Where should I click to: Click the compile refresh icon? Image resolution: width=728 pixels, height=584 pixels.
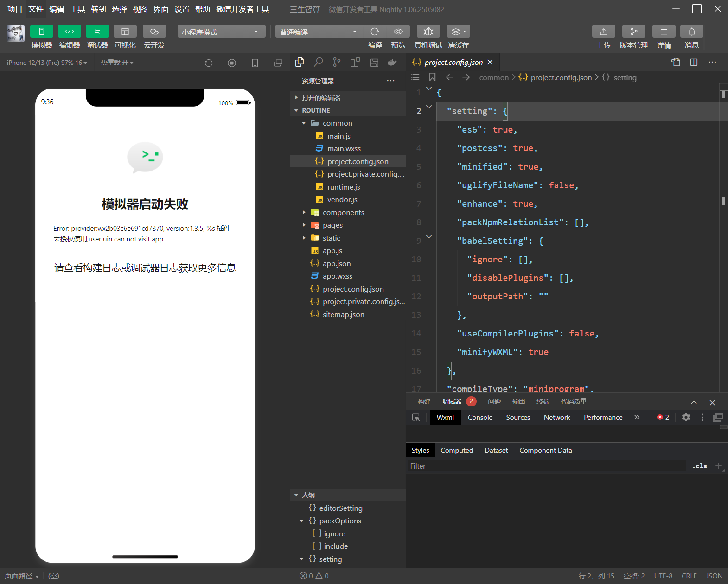(375, 32)
